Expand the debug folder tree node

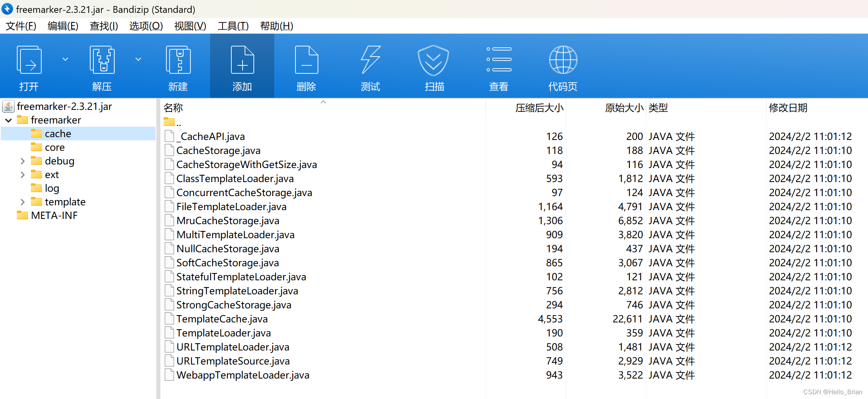click(x=22, y=161)
